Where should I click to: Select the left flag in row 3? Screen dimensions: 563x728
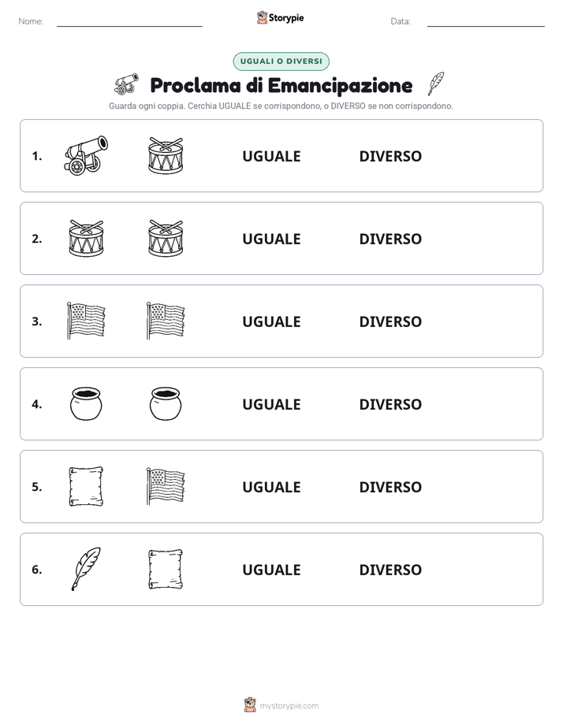tap(86, 321)
